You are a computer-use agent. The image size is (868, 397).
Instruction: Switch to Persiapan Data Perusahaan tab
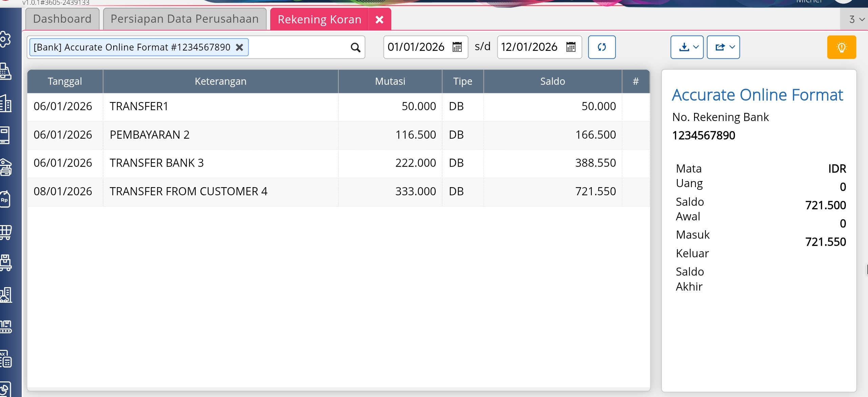184,19
